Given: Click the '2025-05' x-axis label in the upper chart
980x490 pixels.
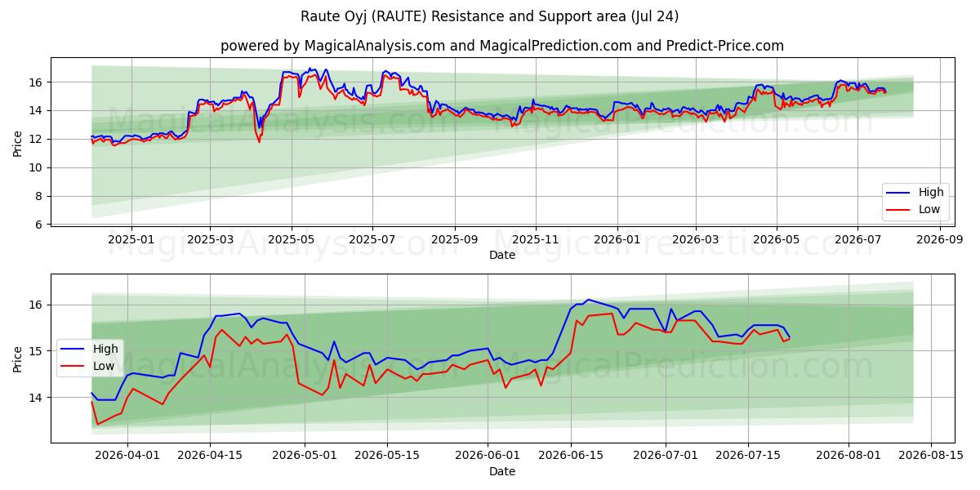Looking at the screenshot, I should 292,240.
